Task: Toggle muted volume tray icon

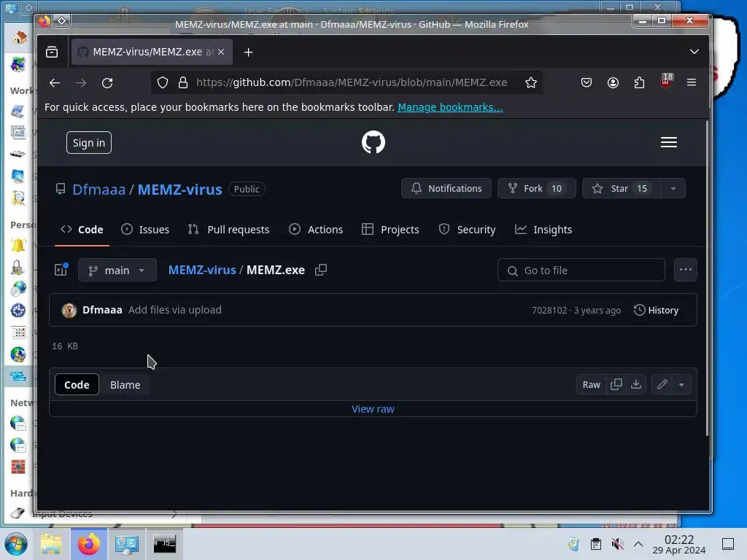Action: coord(617,544)
